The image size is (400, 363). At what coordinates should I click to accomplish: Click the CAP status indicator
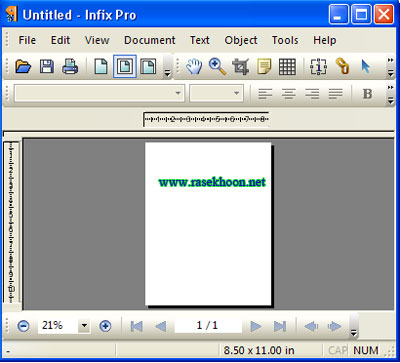338,350
